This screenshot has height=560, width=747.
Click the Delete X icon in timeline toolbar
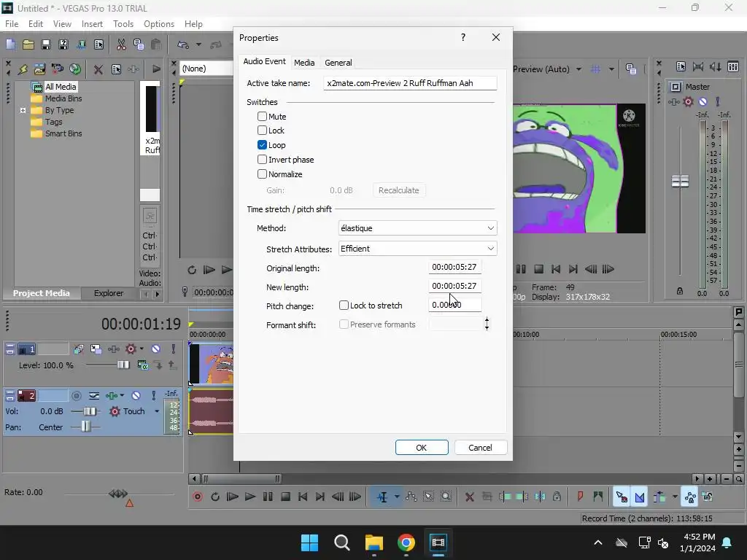pyautogui.click(x=469, y=497)
